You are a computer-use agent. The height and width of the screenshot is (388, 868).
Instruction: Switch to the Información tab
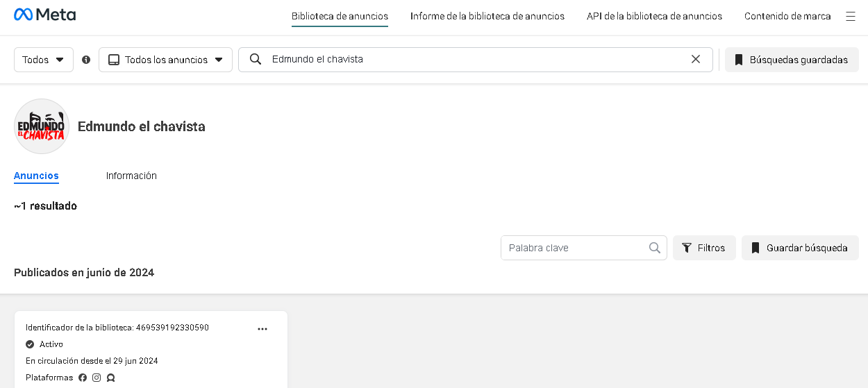click(131, 176)
